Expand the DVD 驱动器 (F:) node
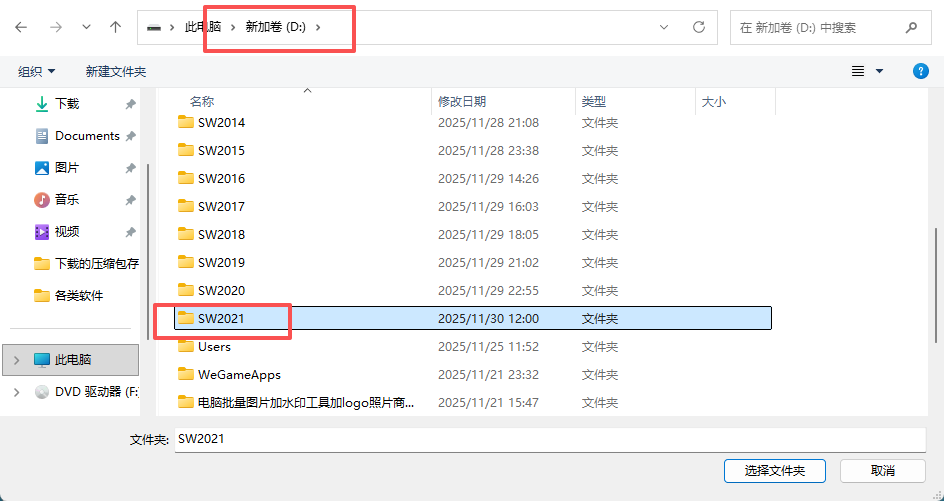Viewport: 944px width, 501px height. (x=16, y=392)
